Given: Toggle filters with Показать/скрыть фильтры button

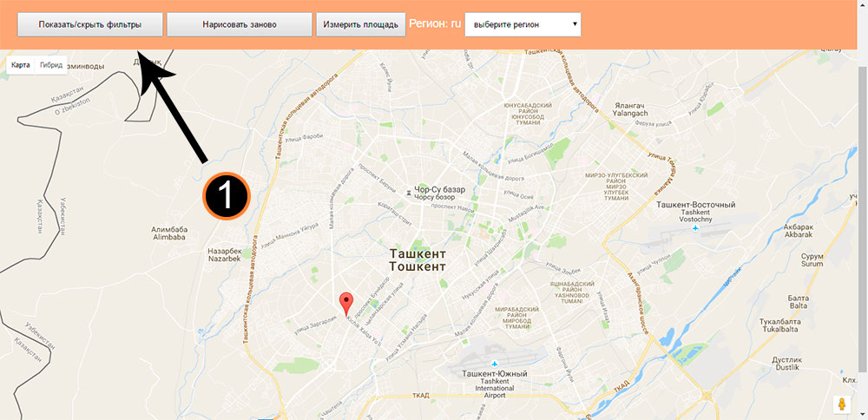Looking at the screenshot, I should 90,24.
